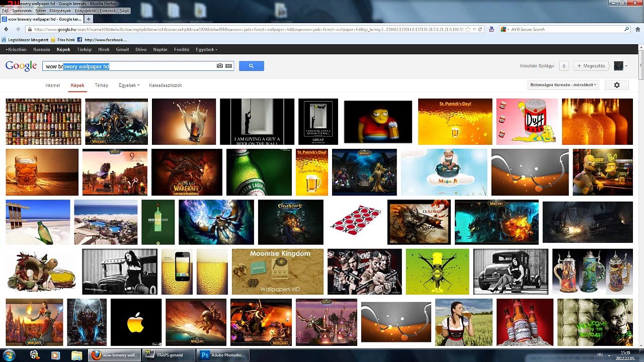
Task: Open the on-screen keyboard icon in search box
Action: click(x=228, y=66)
